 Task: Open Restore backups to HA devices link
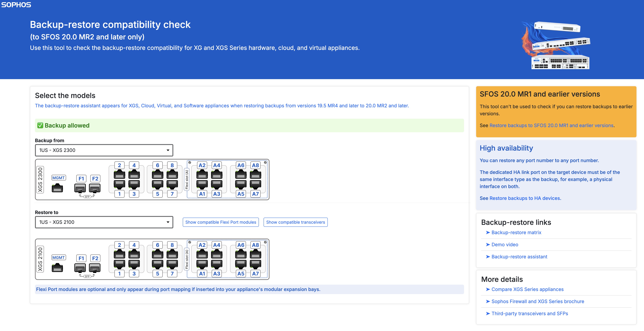pos(525,198)
